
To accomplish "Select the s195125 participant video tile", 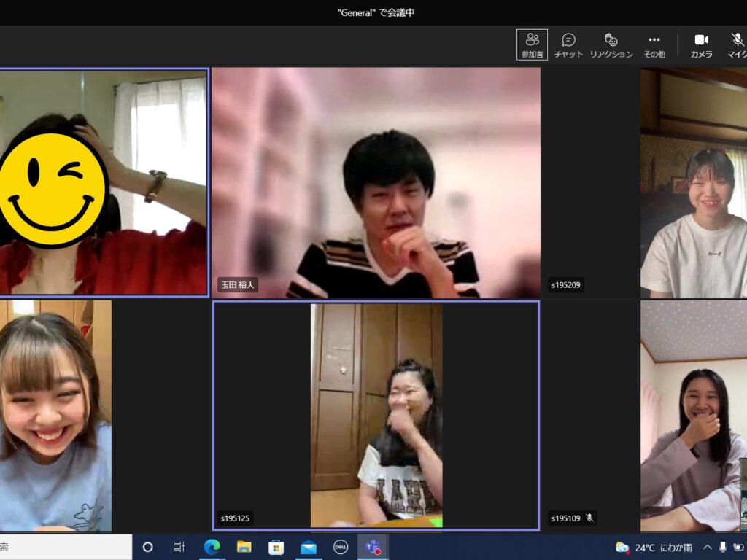I will (376, 416).
